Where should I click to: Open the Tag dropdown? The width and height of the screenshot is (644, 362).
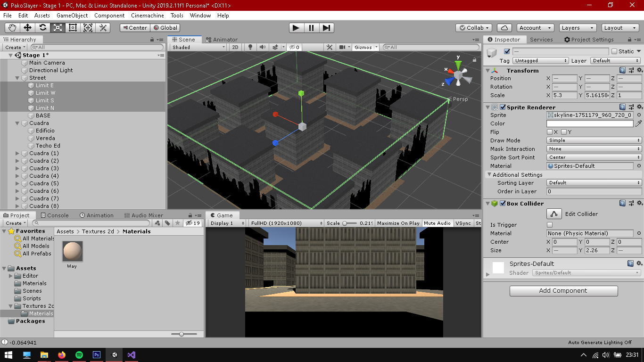(540, 61)
